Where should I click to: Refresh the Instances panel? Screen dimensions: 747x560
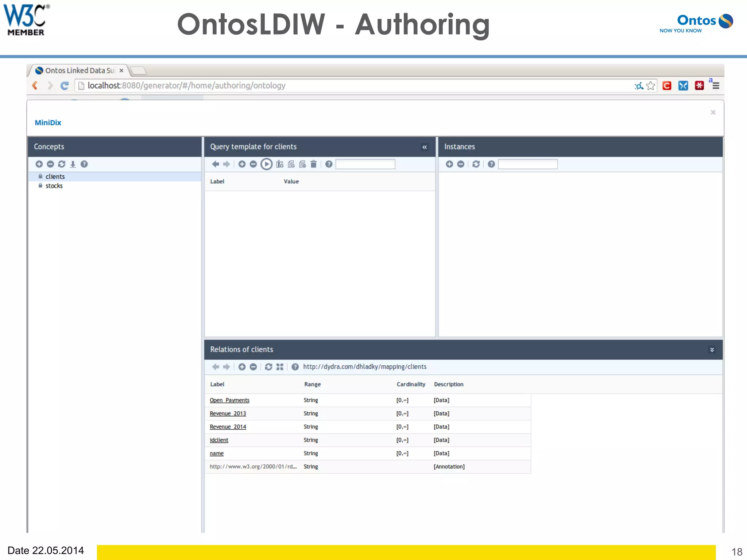[476, 164]
